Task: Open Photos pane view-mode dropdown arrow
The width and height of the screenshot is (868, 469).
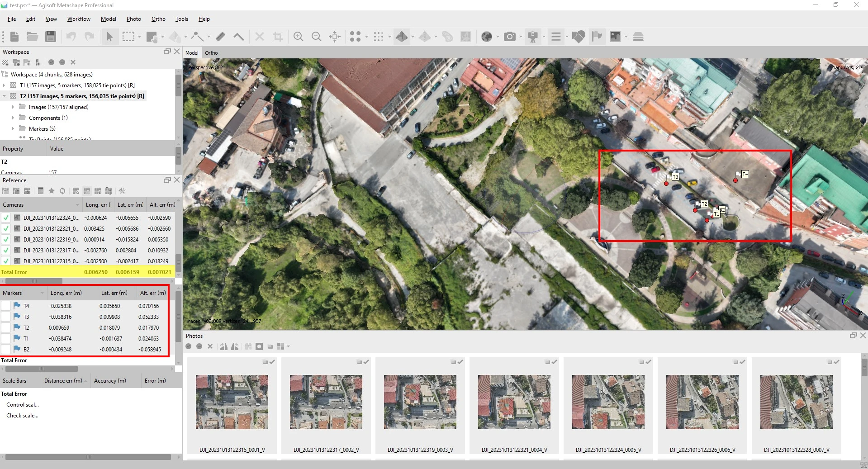Action: click(288, 346)
